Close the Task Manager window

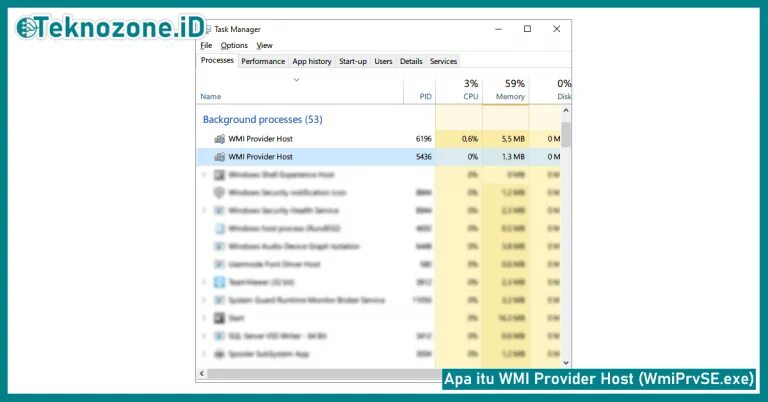[x=556, y=29]
